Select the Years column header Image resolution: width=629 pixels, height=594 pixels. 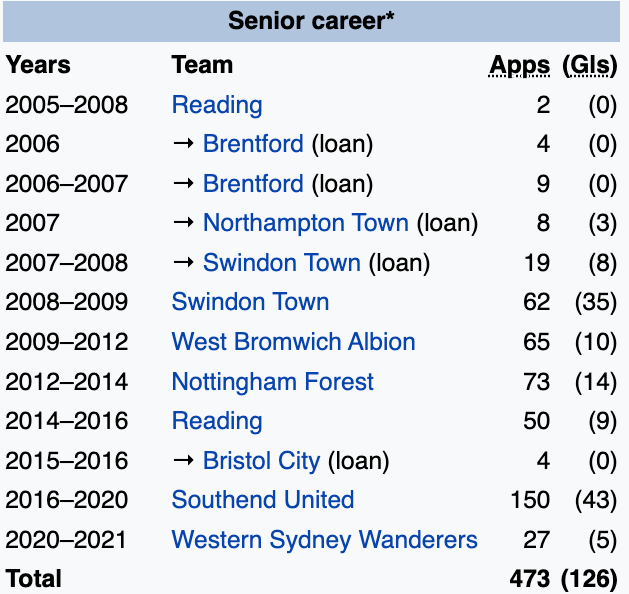pyautogui.click(x=38, y=66)
